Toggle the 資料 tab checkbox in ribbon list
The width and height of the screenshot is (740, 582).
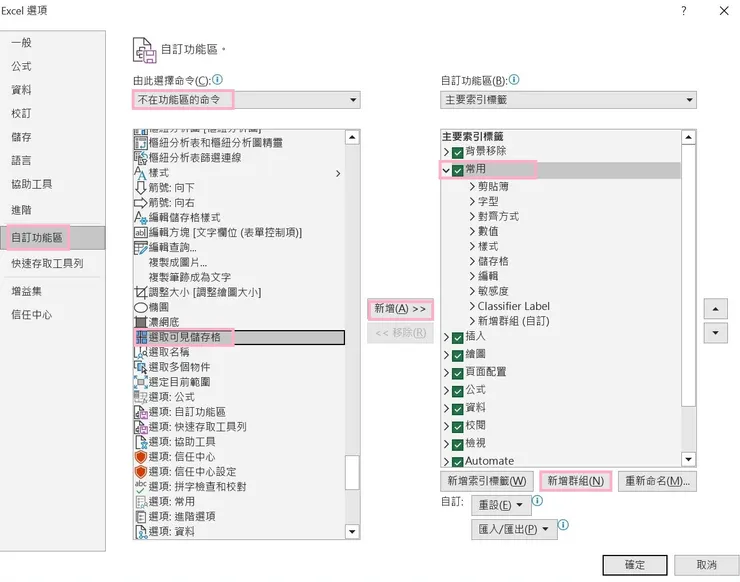pyautogui.click(x=457, y=409)
